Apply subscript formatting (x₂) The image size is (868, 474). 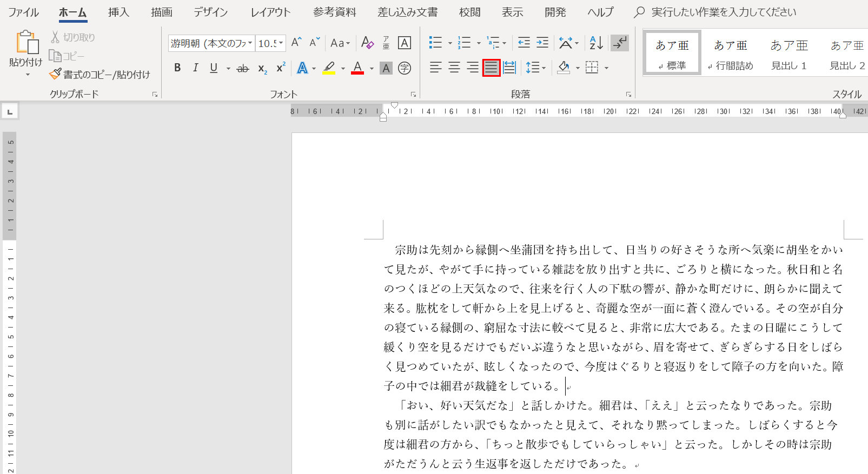(262, 68)
